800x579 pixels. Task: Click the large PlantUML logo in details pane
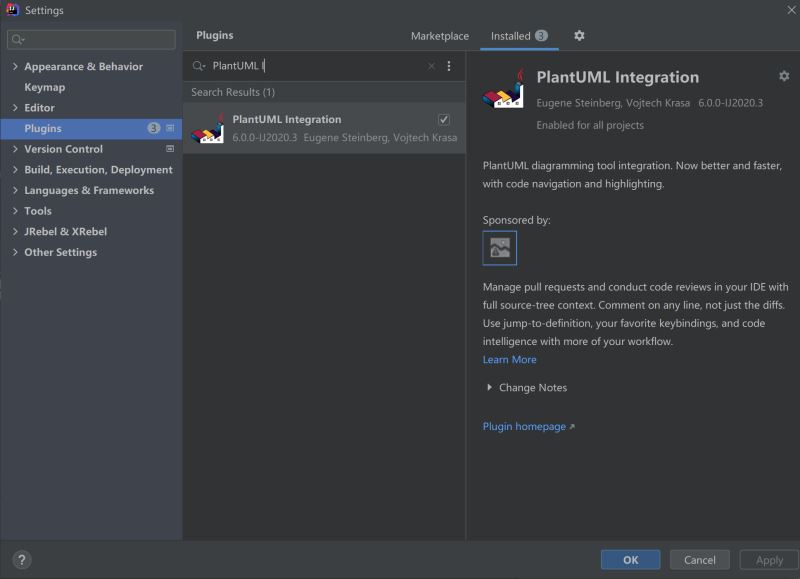pyautogui.click(x=504, y=89)
